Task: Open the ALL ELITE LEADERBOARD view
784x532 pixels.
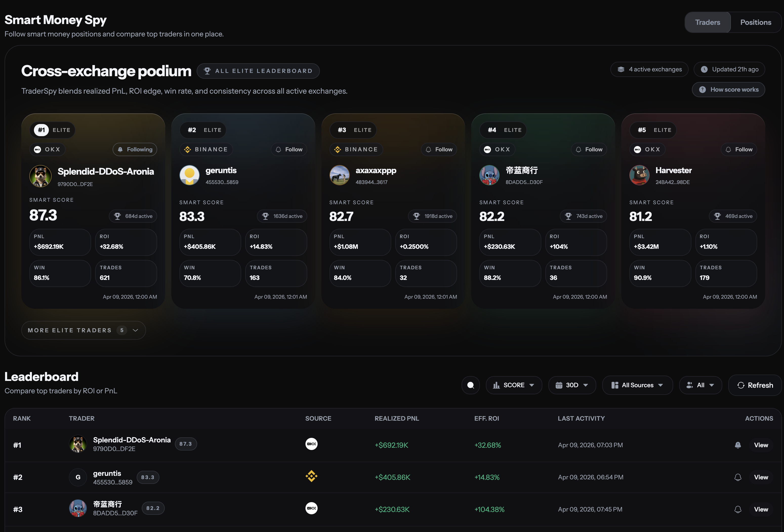Action: coord(258,71)
